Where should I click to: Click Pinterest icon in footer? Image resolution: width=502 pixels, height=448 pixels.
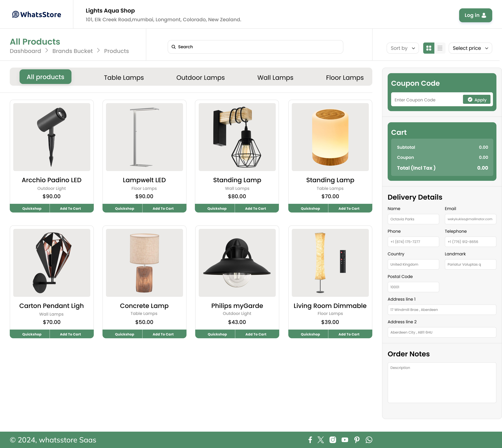tap(357, 440)
